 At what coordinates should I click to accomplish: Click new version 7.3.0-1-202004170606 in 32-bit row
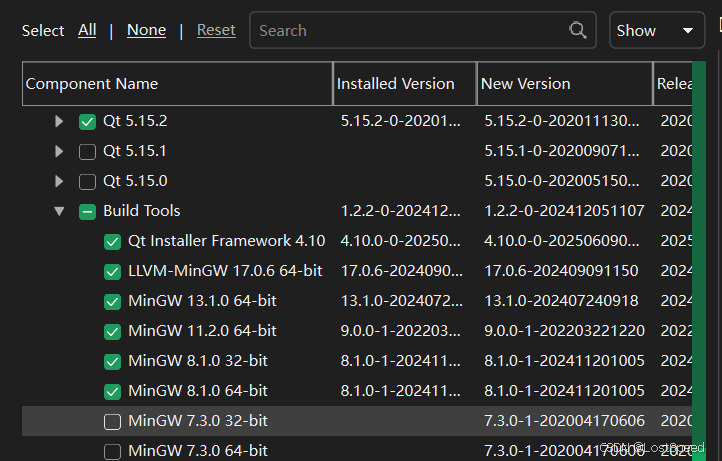(x=564, y=420)
